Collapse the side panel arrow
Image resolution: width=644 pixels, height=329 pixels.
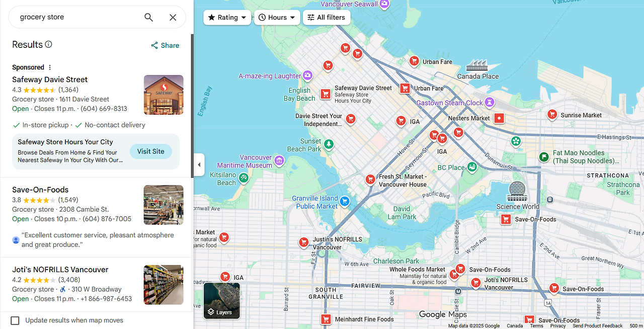(199, 165)
